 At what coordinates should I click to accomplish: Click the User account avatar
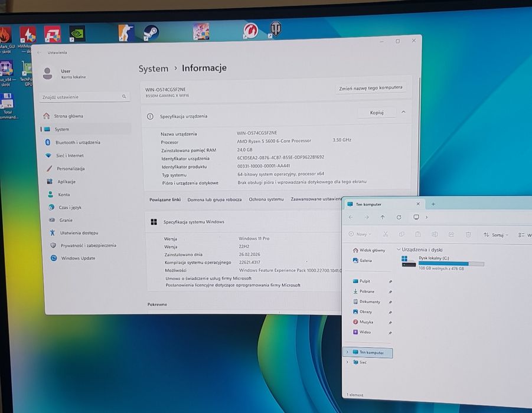(x=48, y=73)
